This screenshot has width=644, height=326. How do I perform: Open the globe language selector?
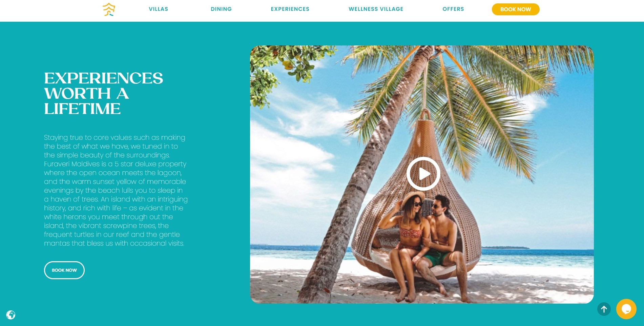tap(11, 315)
